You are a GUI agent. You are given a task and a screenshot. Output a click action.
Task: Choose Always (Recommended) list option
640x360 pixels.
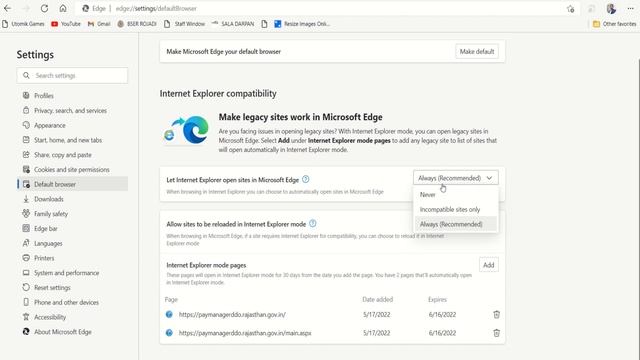[x=456, y=224]
